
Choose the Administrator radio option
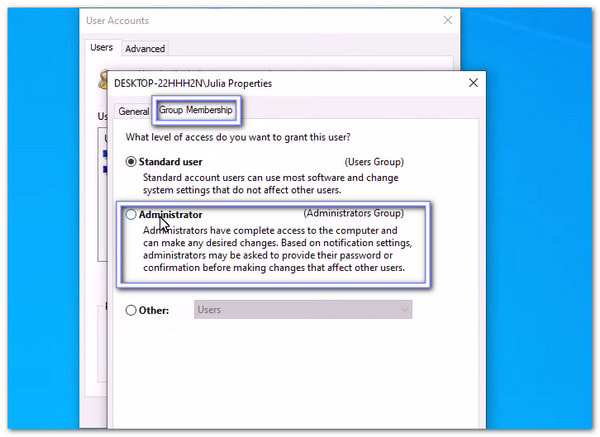click(x=131, y=214)
